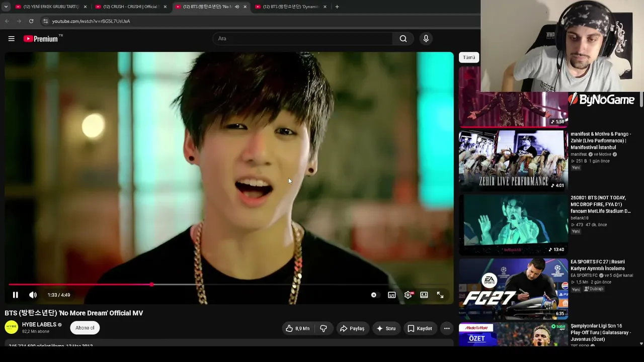Go back in browser history
The width and height of the screenshot is (644, 362).
pos(7,21)
